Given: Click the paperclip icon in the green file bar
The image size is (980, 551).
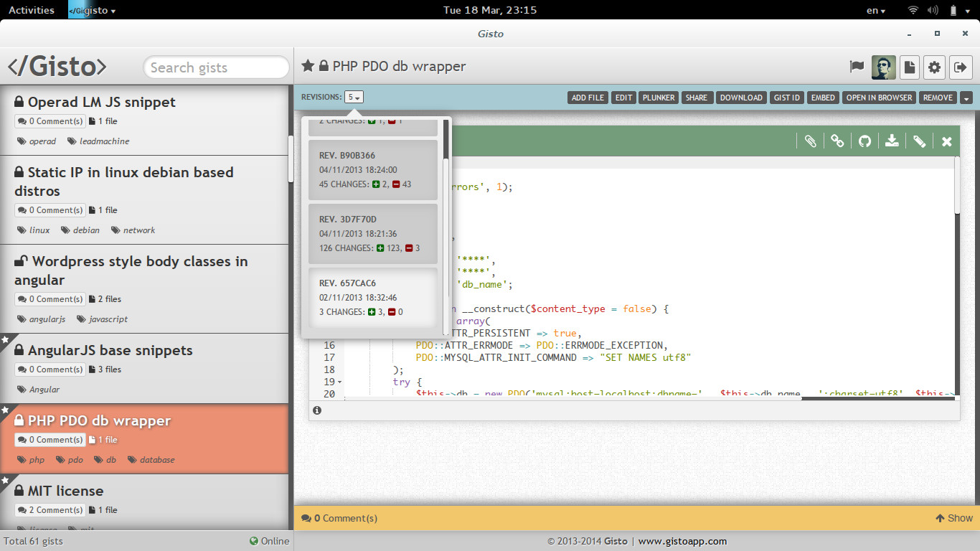Looking at the screenshot, I should [810, 141].
